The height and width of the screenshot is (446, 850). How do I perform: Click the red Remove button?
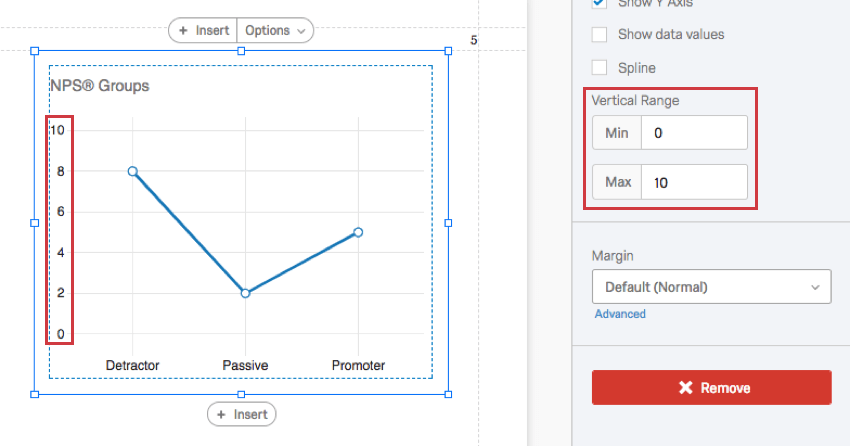coord(711,387)
